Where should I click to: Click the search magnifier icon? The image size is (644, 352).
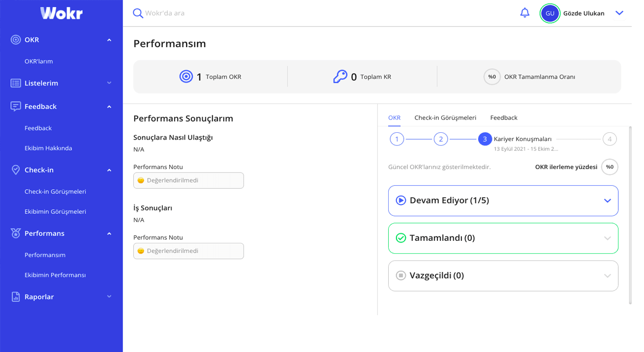tap(138, 13)
